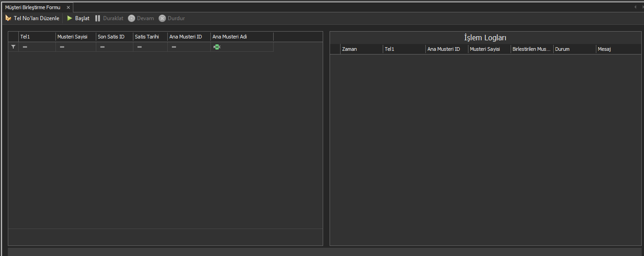Click Ana Musteri ID header in İşlem Logları
644x256 pixels.
[447, 49]
